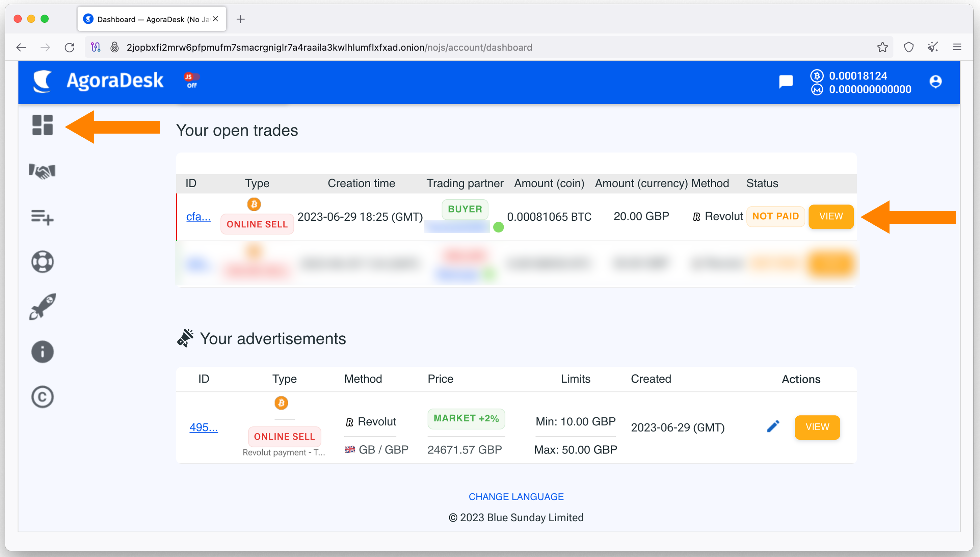Open trade ID link cfa...
The width and height of the screenshot is (980, 557).
point(198,217)
